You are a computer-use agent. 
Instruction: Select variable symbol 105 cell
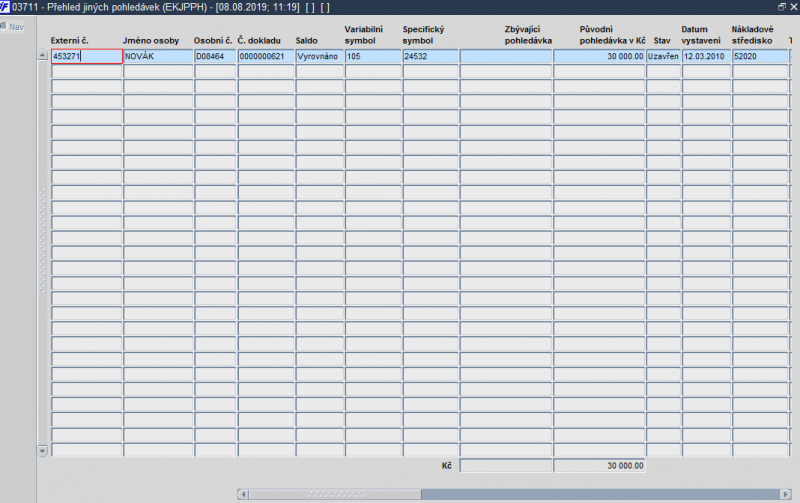[x=373, y=56]
